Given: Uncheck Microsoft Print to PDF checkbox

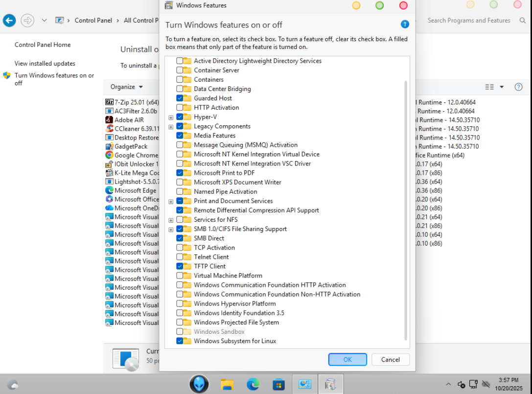Looking at the screenshot, I should 180,173.
